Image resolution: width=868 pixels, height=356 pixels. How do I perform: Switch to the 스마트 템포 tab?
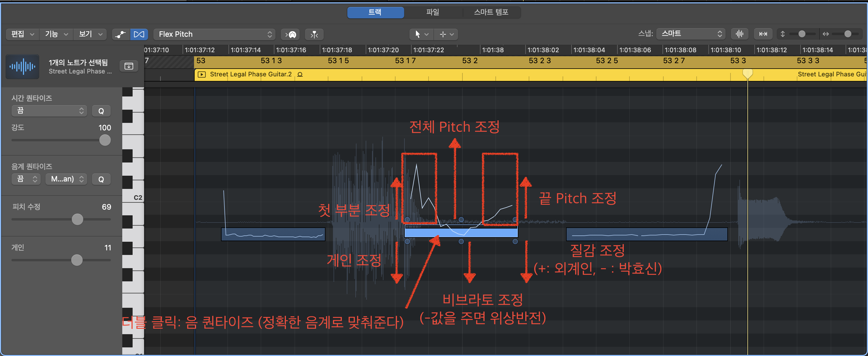click(491, 12)
